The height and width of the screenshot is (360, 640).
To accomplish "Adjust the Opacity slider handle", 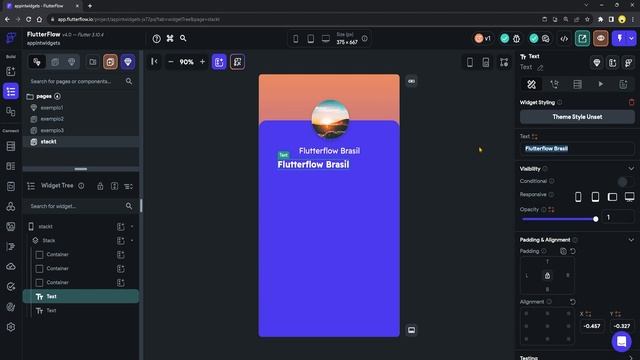I will [596, 219].
